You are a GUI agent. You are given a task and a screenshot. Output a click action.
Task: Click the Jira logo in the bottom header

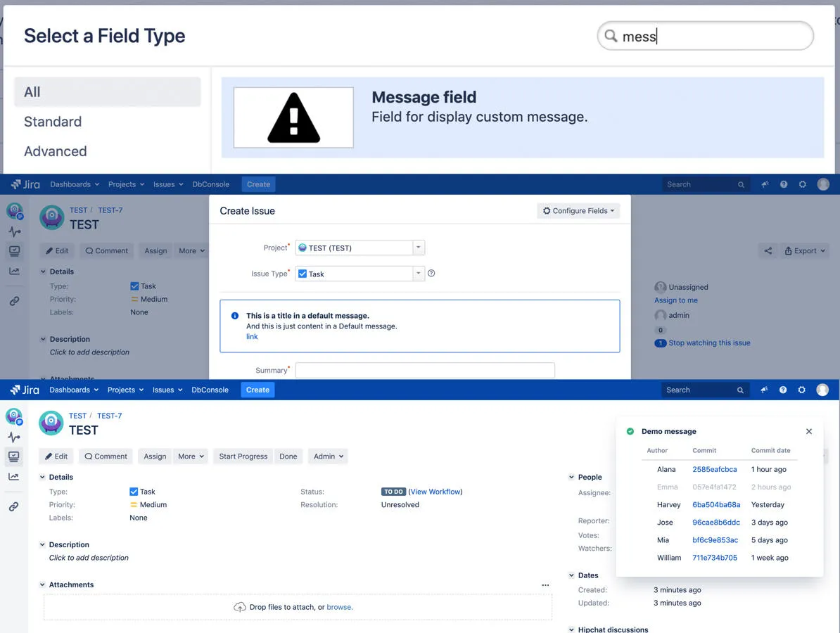point(25,390)
